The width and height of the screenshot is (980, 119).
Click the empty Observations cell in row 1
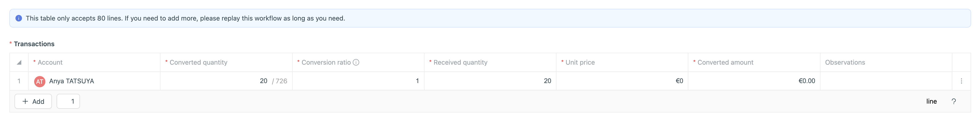click(x=886, y=81)
